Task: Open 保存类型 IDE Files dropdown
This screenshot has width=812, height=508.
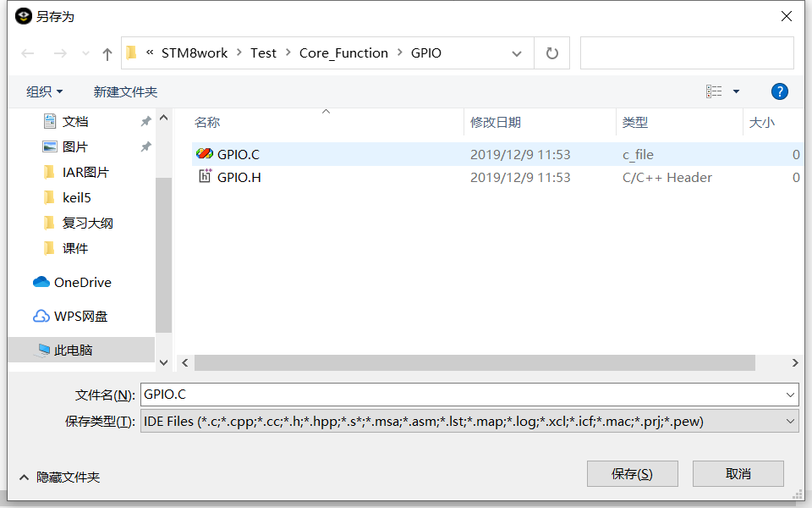Action: [469, 422]
